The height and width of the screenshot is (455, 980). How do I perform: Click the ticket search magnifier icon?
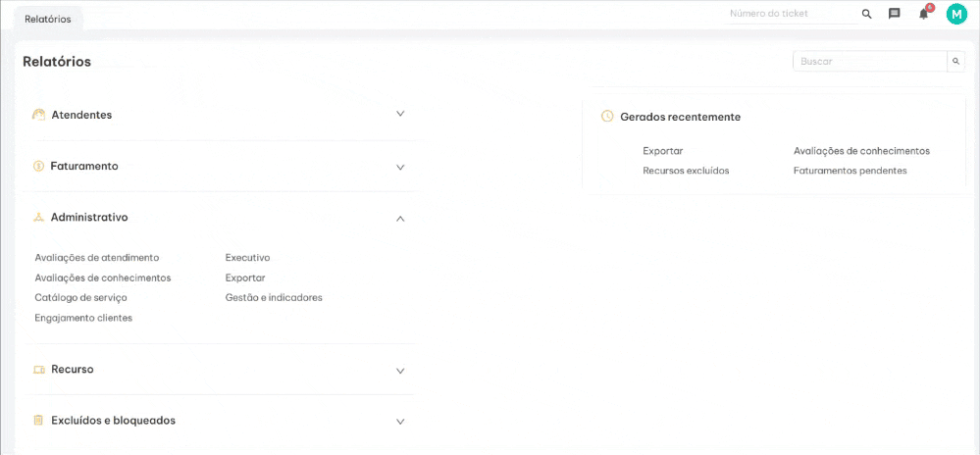[x=866, y=14]
